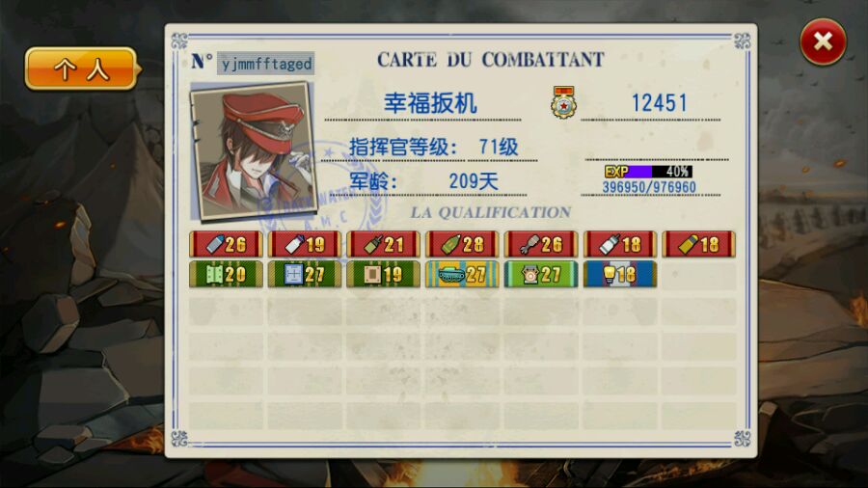Click the EXP progress bar at 40%
Viewport: 868px width, 488px height.
648,172
